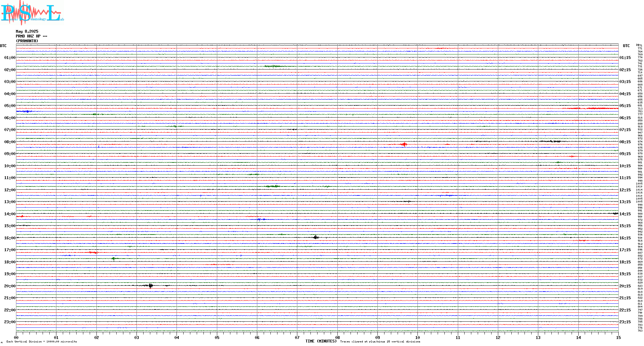Click the '18:15' end-time label
Viewport: 644px width, 346px height.
[625, 262]
